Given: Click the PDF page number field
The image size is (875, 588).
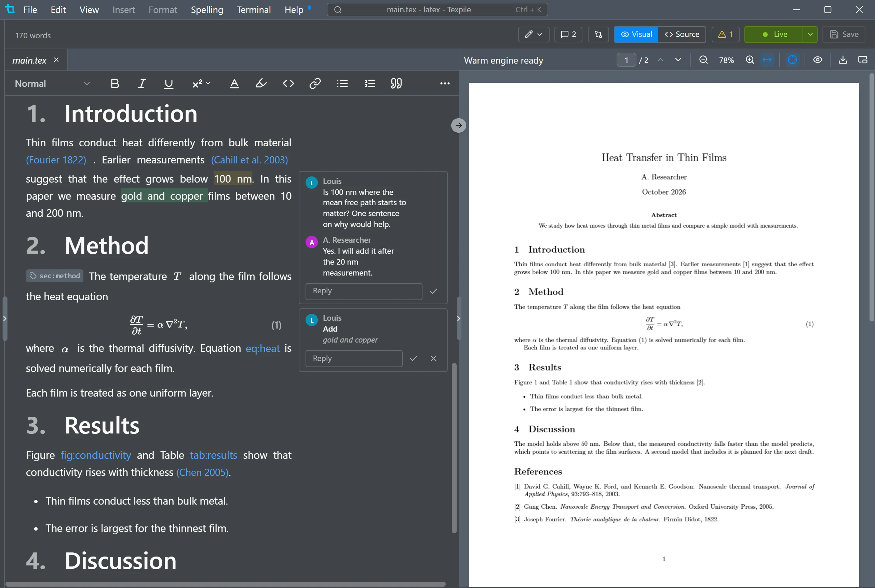Looking at the screenshot, I should pos(626,60).
